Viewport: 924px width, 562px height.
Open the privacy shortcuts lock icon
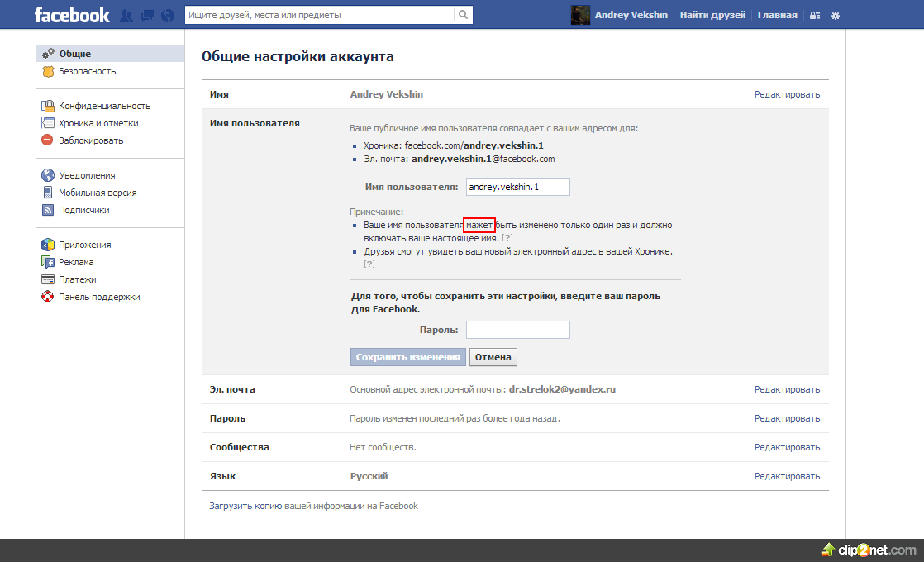tap(815, 16)
